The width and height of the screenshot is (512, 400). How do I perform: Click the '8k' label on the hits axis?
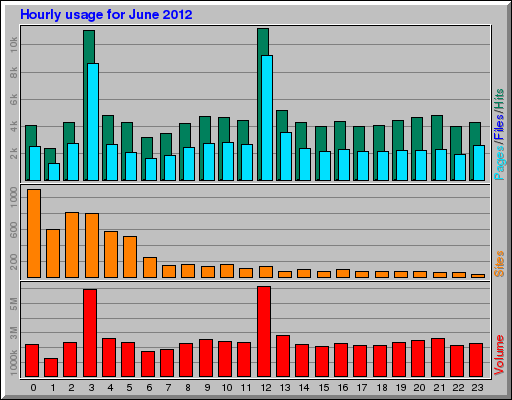pos(13,72)
